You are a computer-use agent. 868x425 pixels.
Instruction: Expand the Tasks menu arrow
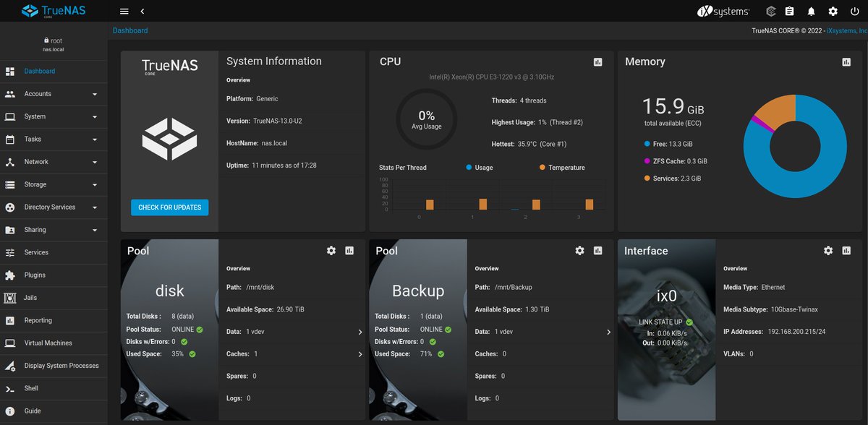(x=95, y=139)
